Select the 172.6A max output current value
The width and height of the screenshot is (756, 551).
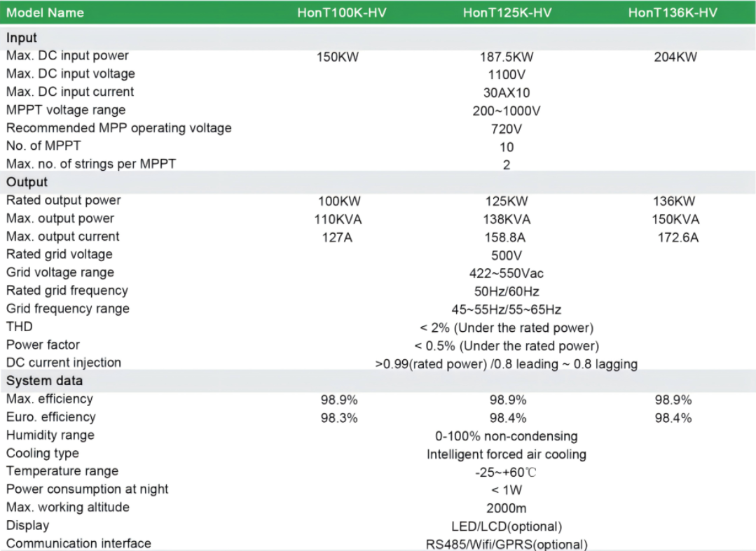[675, 237]
